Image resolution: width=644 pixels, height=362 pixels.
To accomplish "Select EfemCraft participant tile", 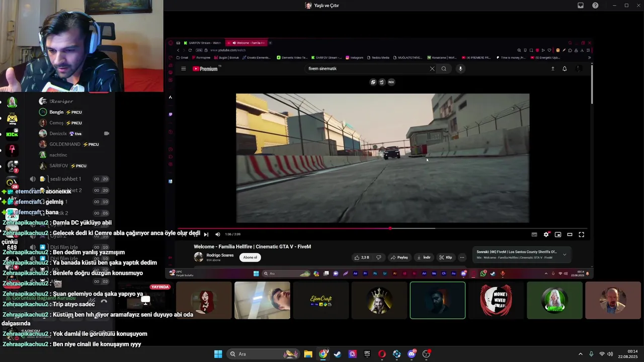I will point(321,300).
